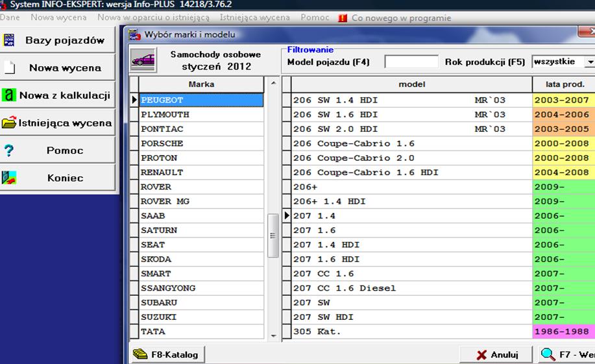Click the F7 search button
The width and height of the screenshot is (595, 364).
coord(567,355)
